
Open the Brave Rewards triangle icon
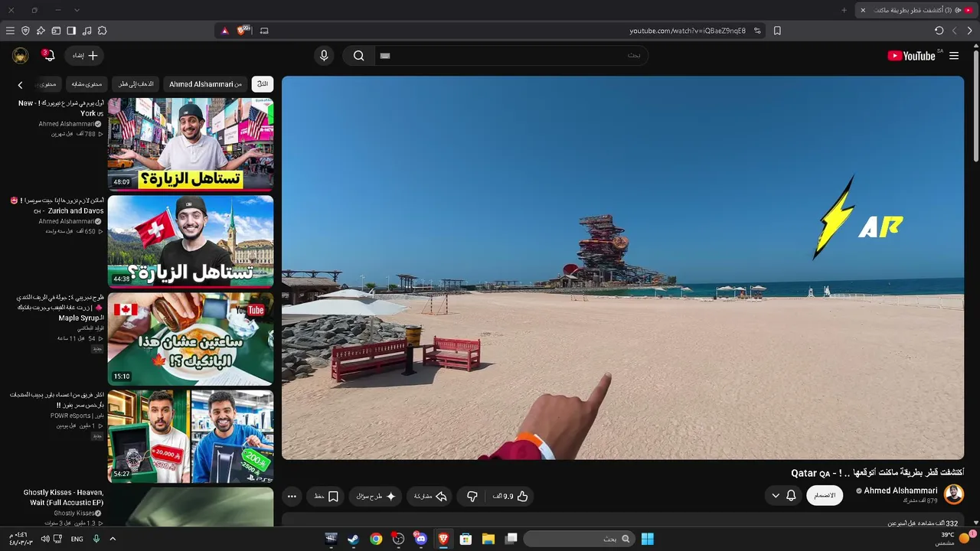coord(224,31)
